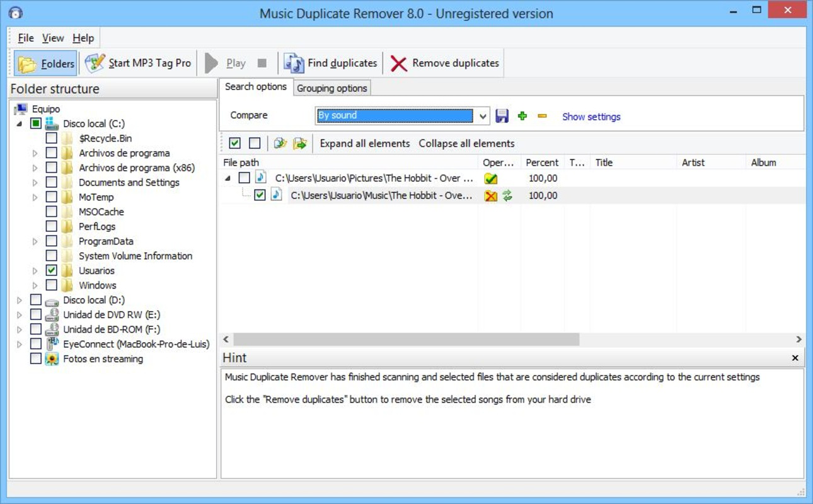Screen dimensions: 813x504
Task: Click the Stop square button in toolbar
Action: (262, 63)
